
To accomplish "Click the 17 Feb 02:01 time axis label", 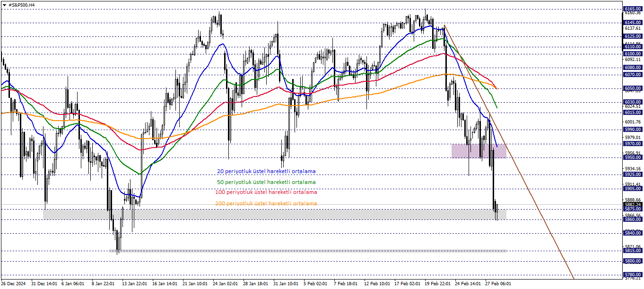I will click(x=407, y=284).
